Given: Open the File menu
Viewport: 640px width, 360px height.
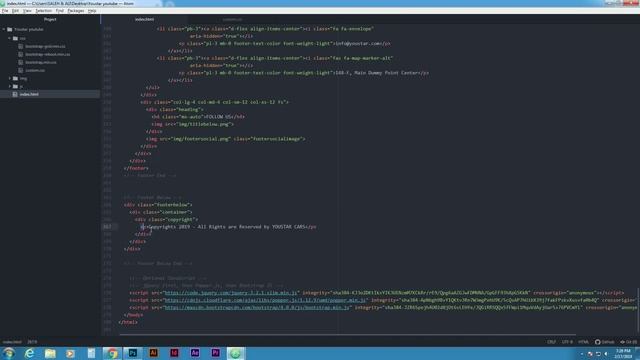Looking at the screenshot, I should coord(5,11).
